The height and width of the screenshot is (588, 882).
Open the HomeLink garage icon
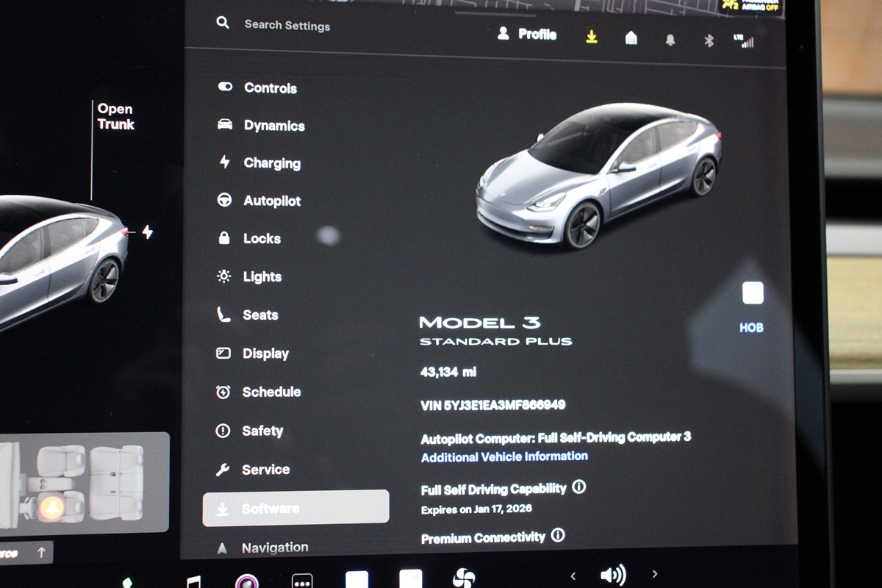coord(631,38)
